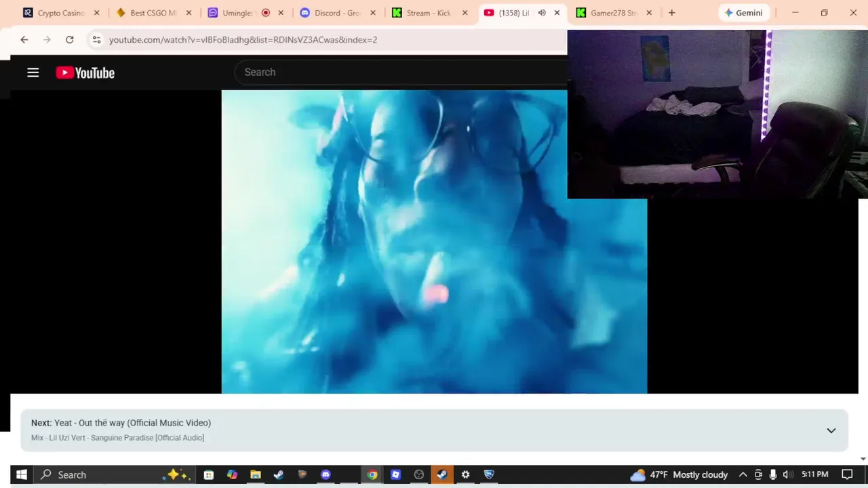Open Settings gear from the taskbar
Screen dimensions: 868x488
tap(465, 474)
